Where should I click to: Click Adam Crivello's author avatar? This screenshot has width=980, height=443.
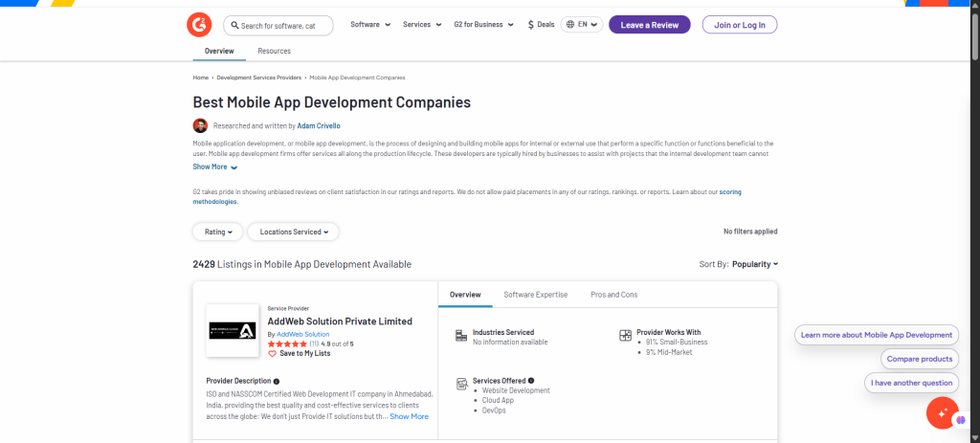pyautogui.click(x=200, y=125)
